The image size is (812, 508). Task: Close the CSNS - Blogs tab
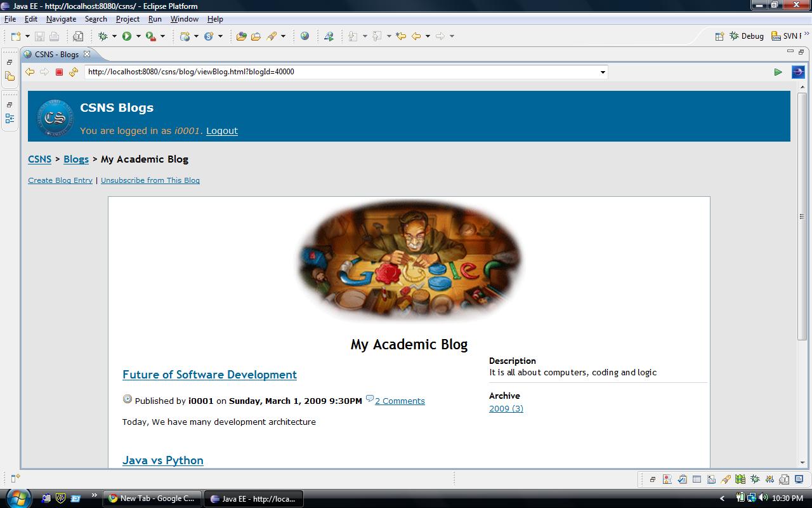(x=87, y=54)
